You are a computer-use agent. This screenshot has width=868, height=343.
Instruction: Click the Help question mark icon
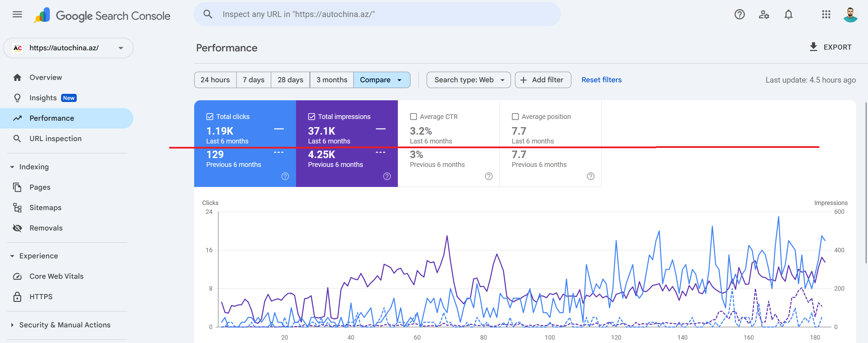pos(739,14)
